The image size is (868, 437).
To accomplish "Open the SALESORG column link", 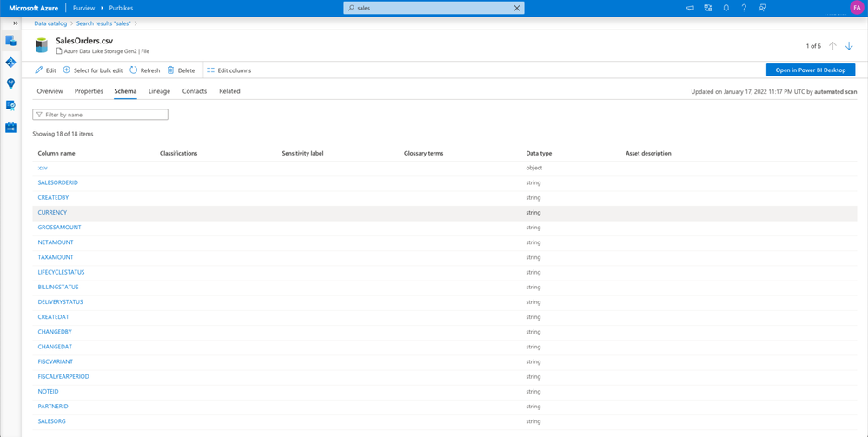I will (x=52, y=421).
